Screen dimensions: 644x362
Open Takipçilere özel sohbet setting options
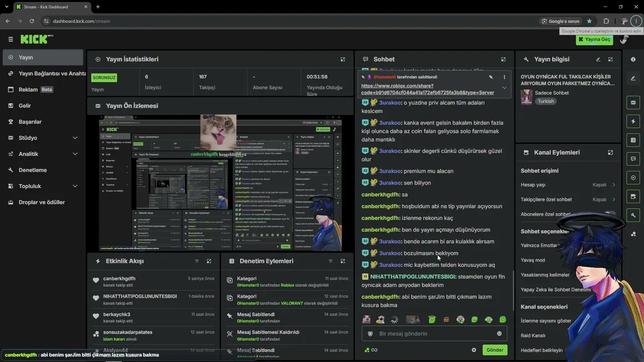(x=568, y=199)
